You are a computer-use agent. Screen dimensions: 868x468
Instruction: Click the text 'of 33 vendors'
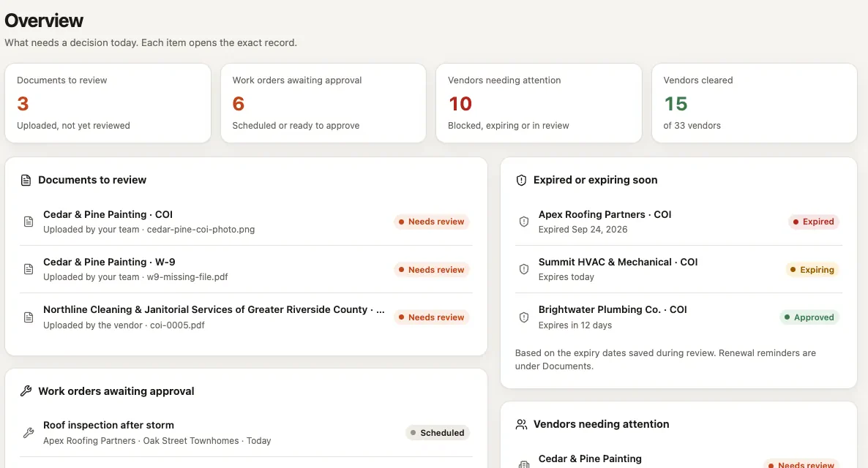(x=692, y=126)
